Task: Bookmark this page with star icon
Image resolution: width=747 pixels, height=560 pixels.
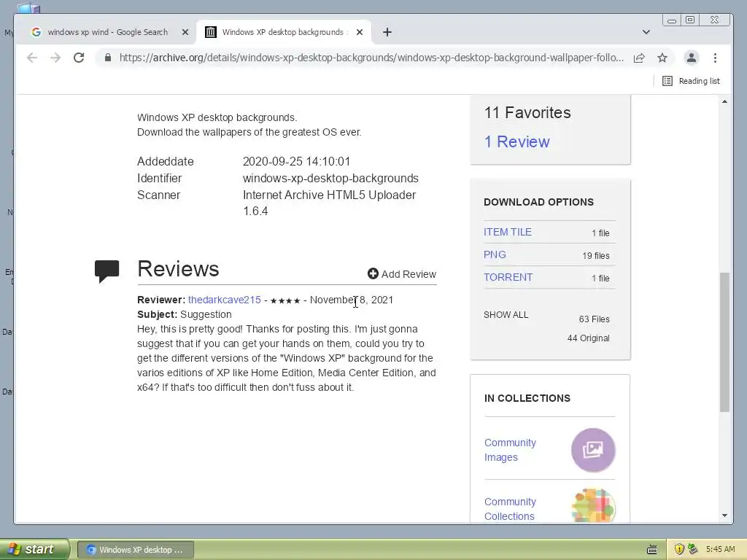Action: point(662,58)
